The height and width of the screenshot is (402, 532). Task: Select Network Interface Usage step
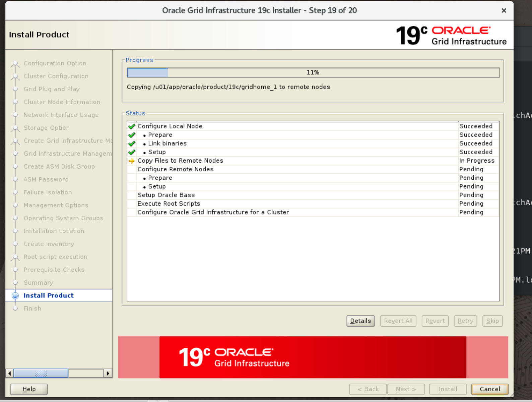(x=61, y=115)
